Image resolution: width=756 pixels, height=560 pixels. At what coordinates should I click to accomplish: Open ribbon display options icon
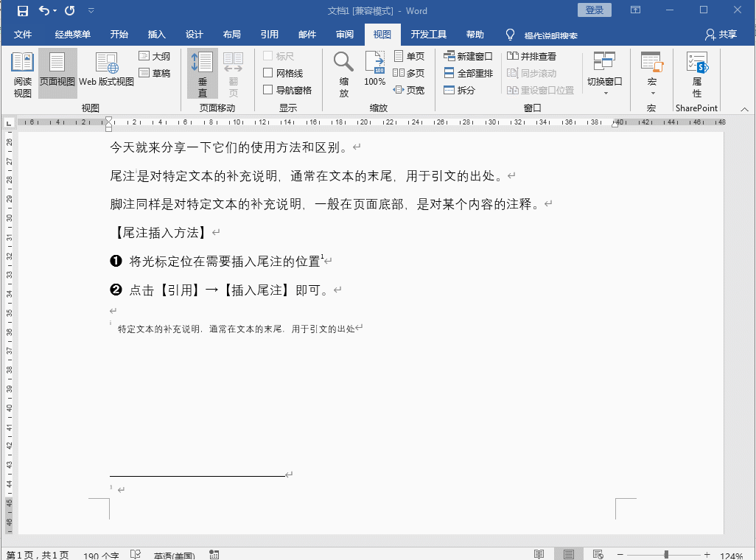[635, 10]
